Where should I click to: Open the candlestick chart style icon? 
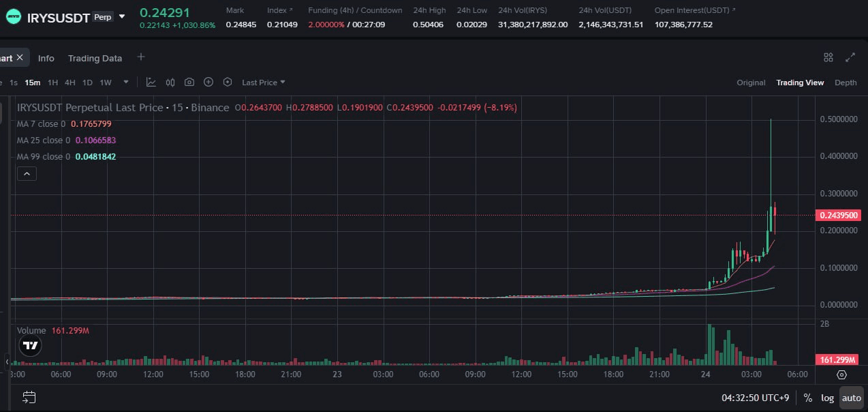click(x=170, y=83)
